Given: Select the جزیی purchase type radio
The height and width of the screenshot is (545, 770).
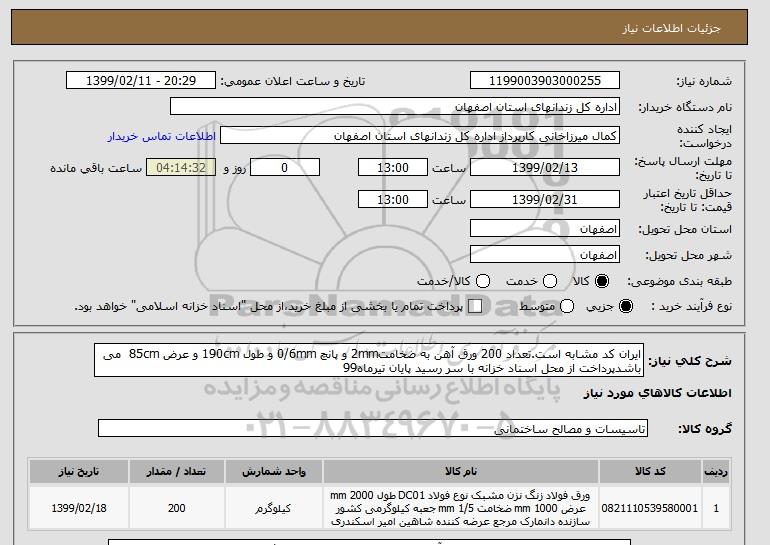Looking at the screenshot, I should click(626, 306).
